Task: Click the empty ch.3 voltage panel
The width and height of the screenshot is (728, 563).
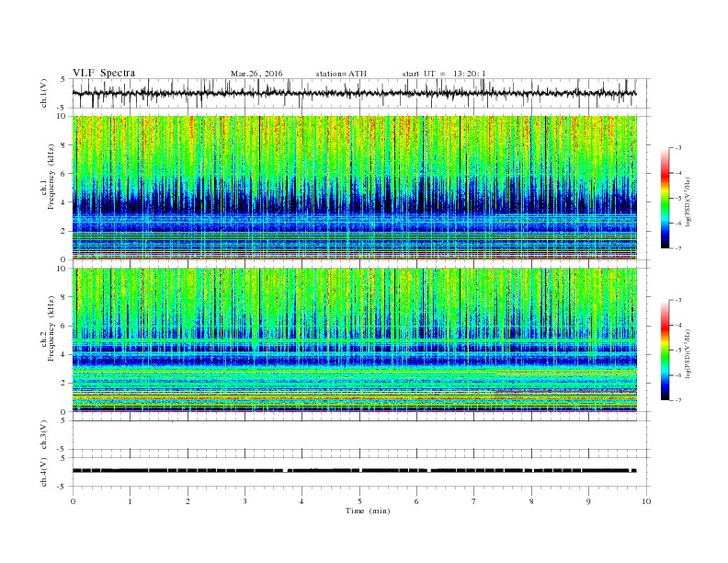Action: coord(361,435)
